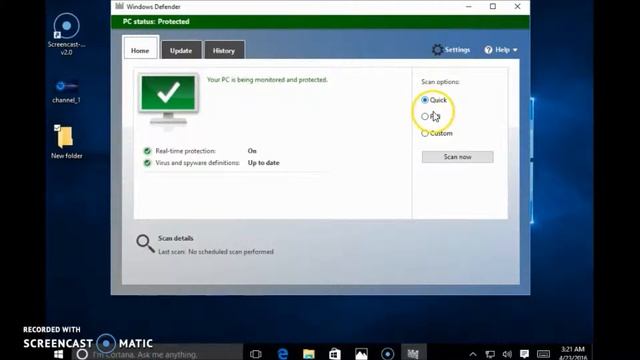Click the 'No scheduled scan performed' text
Image resolution: width=640 pixels, height=360 pixels.
231,252
